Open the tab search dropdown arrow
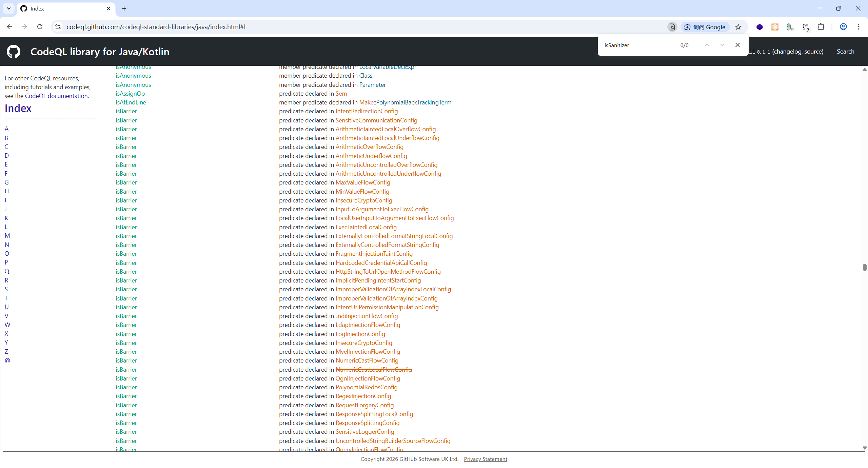Viewport: 868px width, 468px height. point(9,8)
